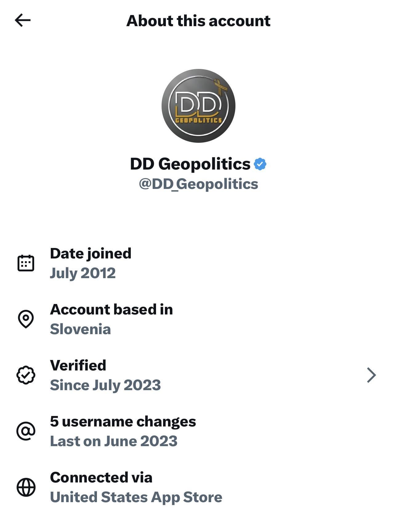Tap the location pin icon
Screen dimensions: 397x532
(x=26, y=319)
